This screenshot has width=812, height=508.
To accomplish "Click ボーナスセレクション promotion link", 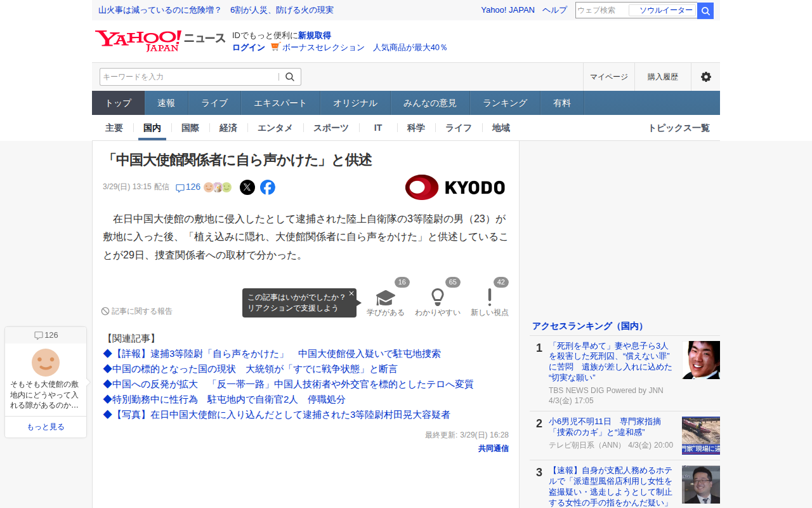I will [365, 47].
